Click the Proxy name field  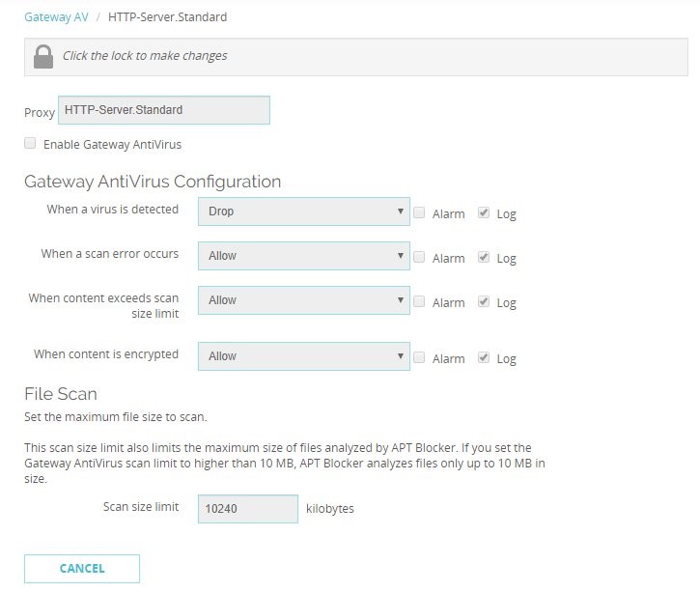[x=164, y=110]
